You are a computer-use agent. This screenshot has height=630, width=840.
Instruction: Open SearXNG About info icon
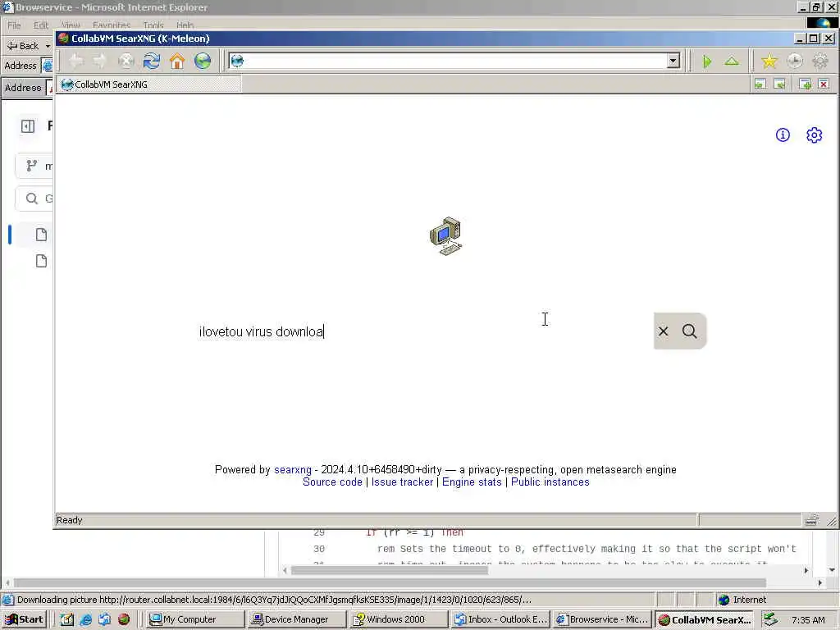(783, 135)
